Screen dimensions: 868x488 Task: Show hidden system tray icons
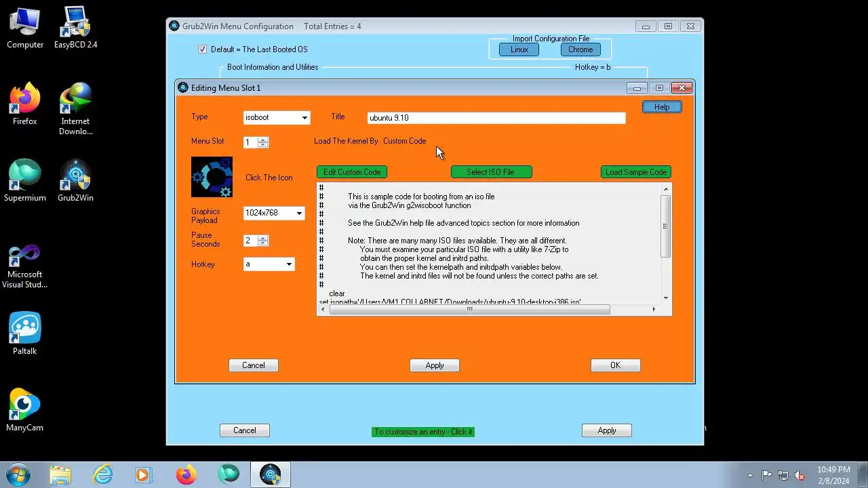click(x=750, y=475)
